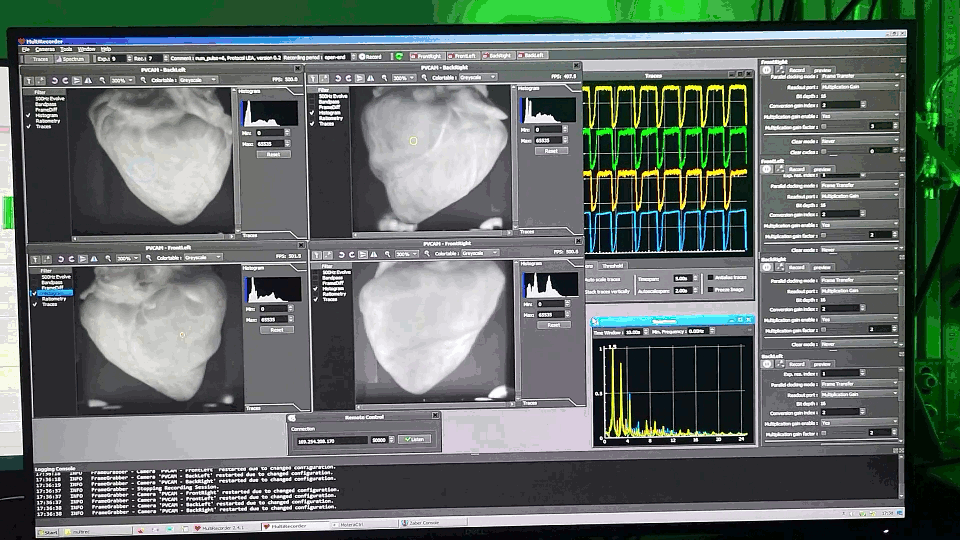Toggle Bandpass filter in BackRight window

coord(312,102)
